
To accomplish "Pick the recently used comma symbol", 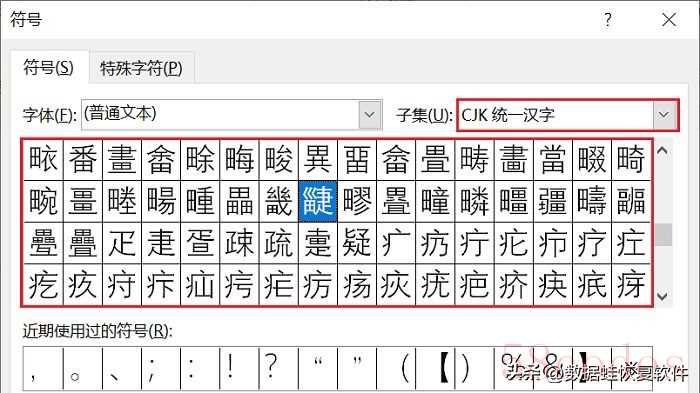I will (x=43, y=368).
